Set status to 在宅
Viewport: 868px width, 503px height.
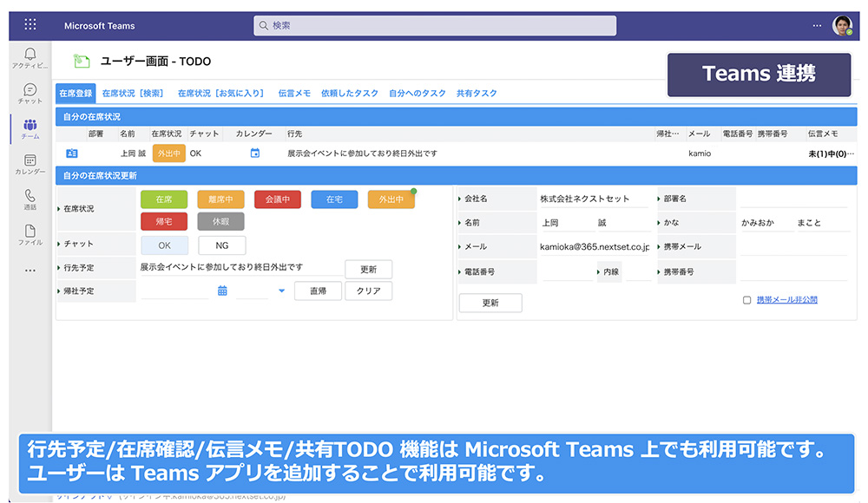point(334,199)
